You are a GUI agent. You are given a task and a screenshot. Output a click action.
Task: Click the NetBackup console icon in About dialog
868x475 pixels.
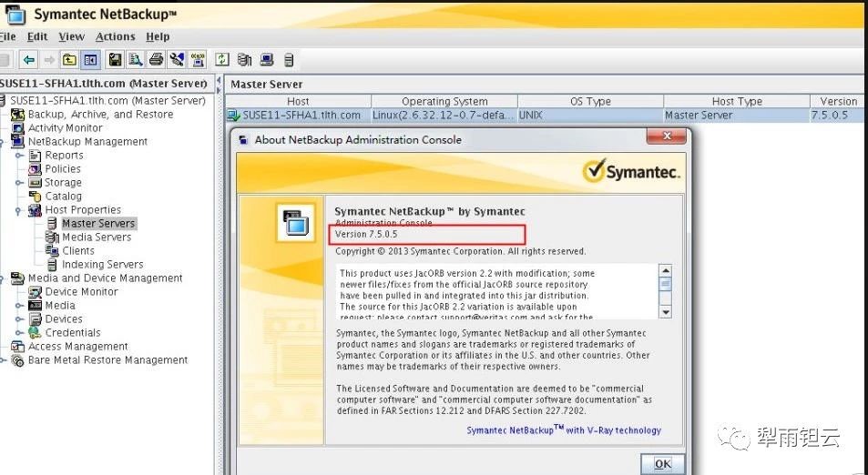coord(296,222)
